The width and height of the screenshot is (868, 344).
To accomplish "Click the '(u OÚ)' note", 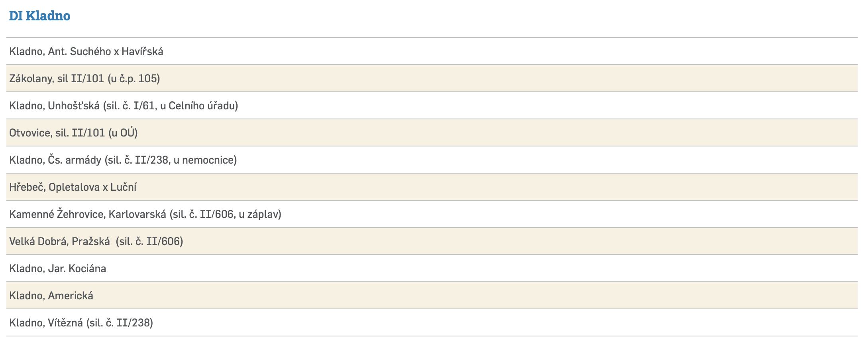I will point(123,133).
